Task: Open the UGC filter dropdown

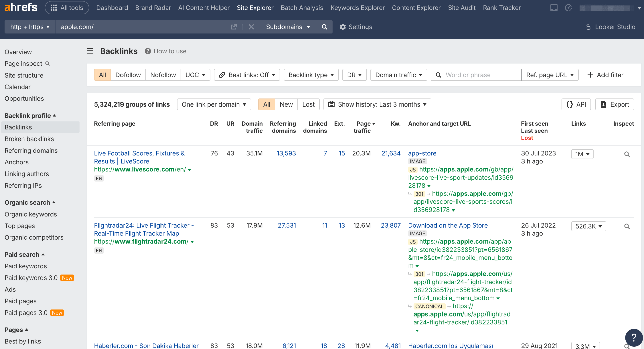Action: coord(195,75)
